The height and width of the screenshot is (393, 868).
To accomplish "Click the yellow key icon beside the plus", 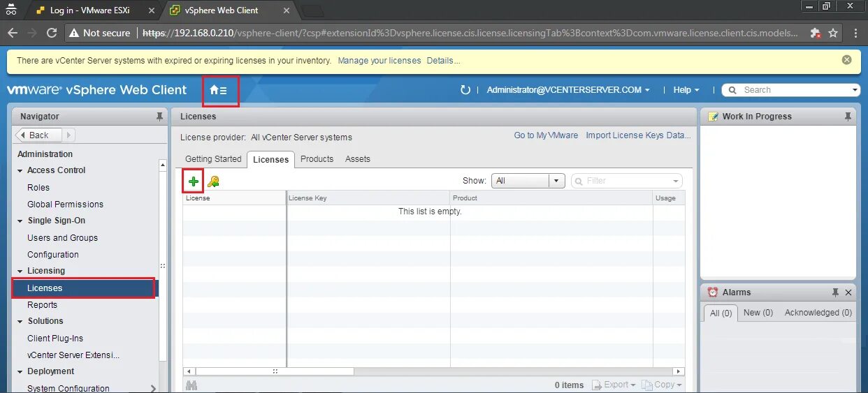I will [213, 181].
